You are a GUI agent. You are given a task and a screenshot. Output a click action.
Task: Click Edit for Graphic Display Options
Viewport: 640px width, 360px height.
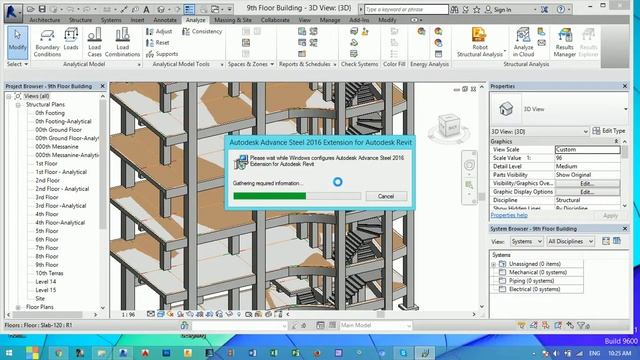click(x=587, y=192)
